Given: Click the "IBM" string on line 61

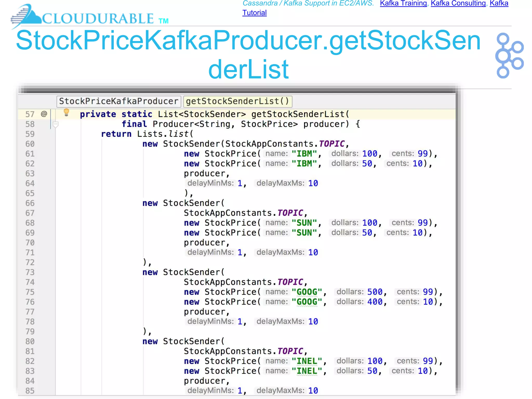Looking at the screenshot, I should click(x=304, y=154).
